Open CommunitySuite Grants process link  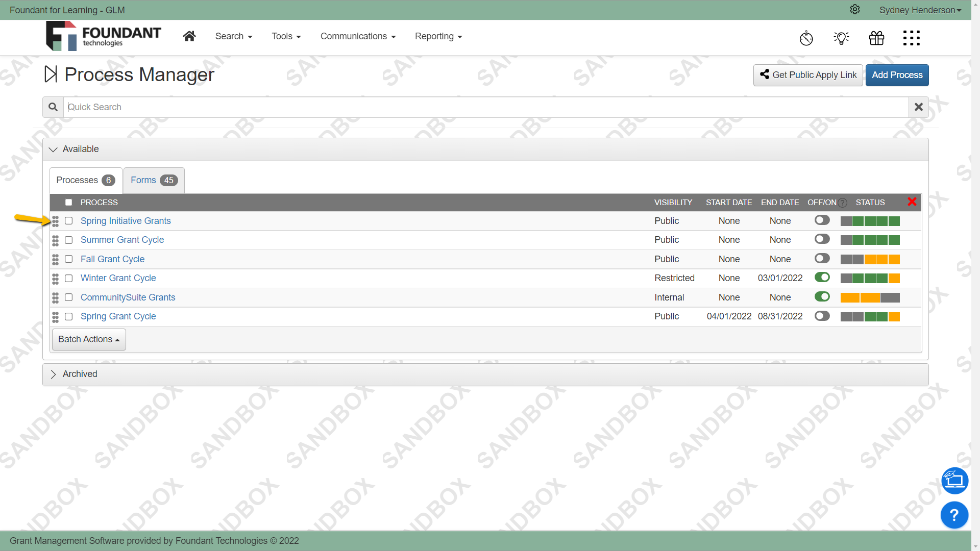coord(128,297)
